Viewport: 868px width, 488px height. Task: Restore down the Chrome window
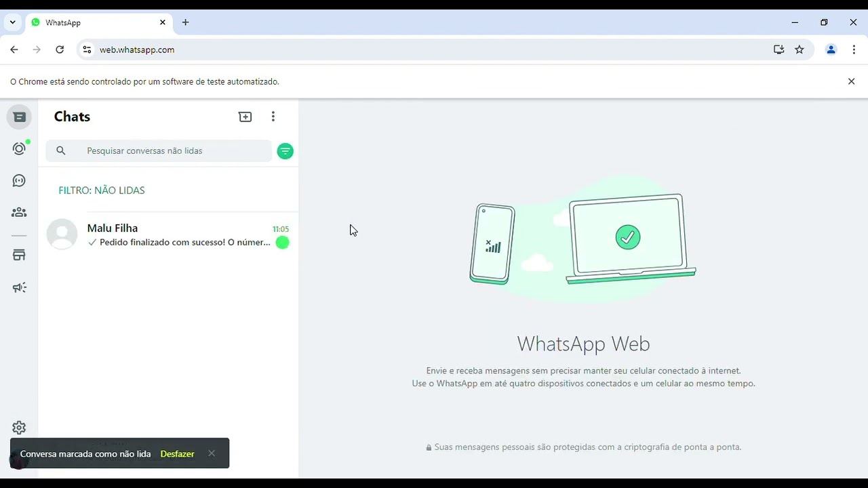point(824,22)
